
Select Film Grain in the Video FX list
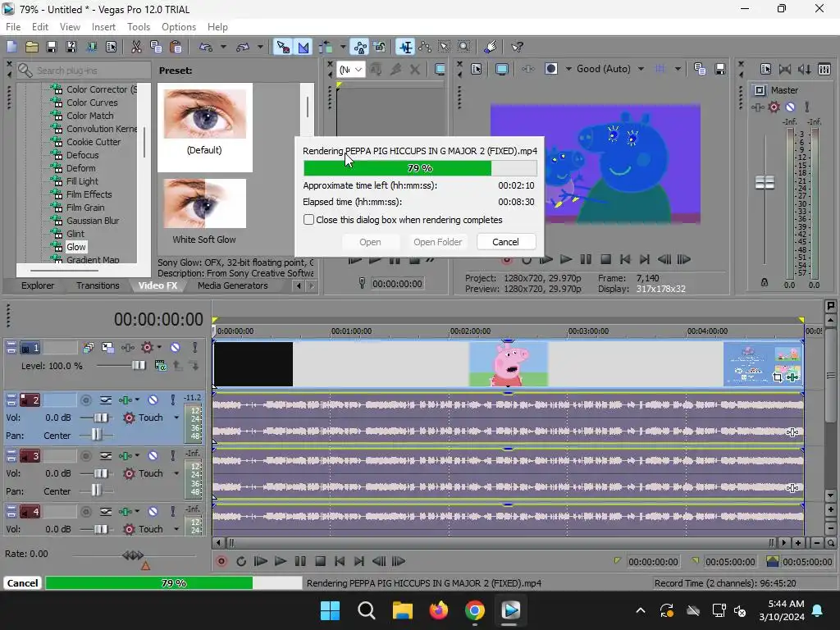point(85,208)
